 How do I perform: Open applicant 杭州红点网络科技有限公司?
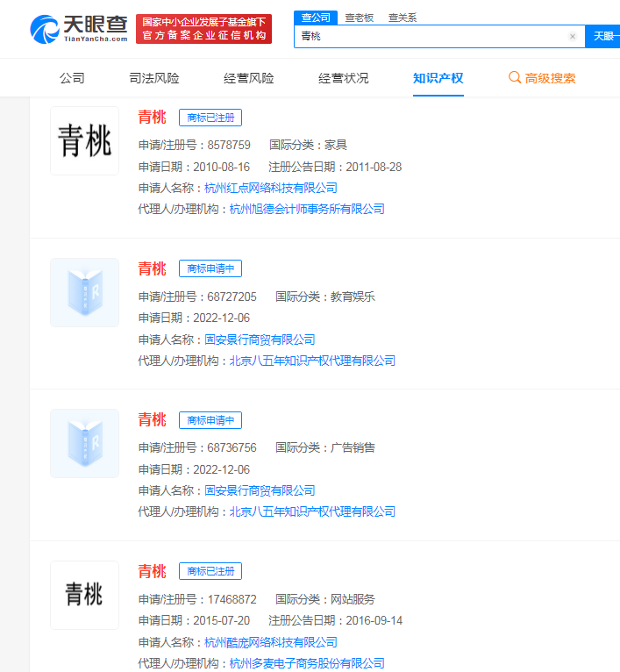[271, 188]
